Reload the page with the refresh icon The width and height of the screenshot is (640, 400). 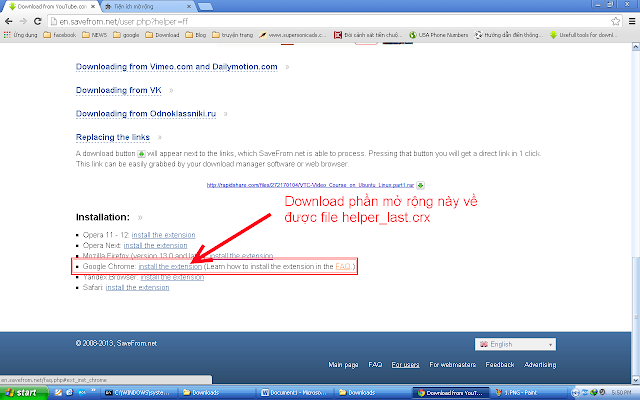point(38,21)
